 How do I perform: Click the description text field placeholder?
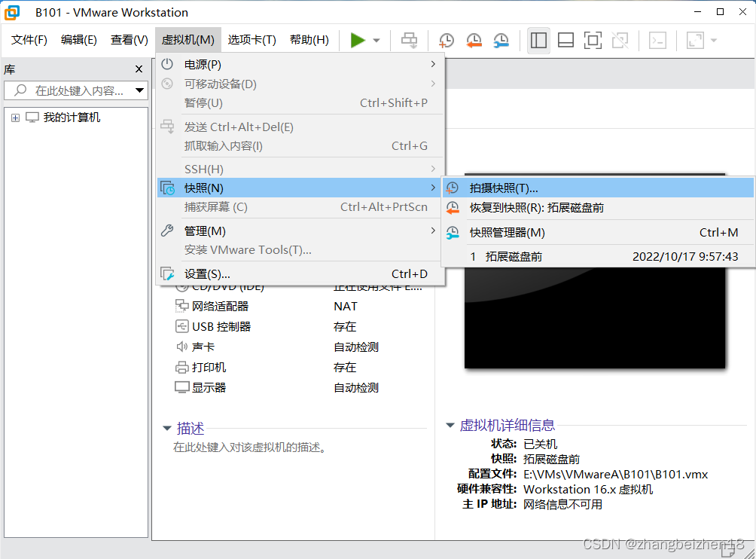[250, 448]
